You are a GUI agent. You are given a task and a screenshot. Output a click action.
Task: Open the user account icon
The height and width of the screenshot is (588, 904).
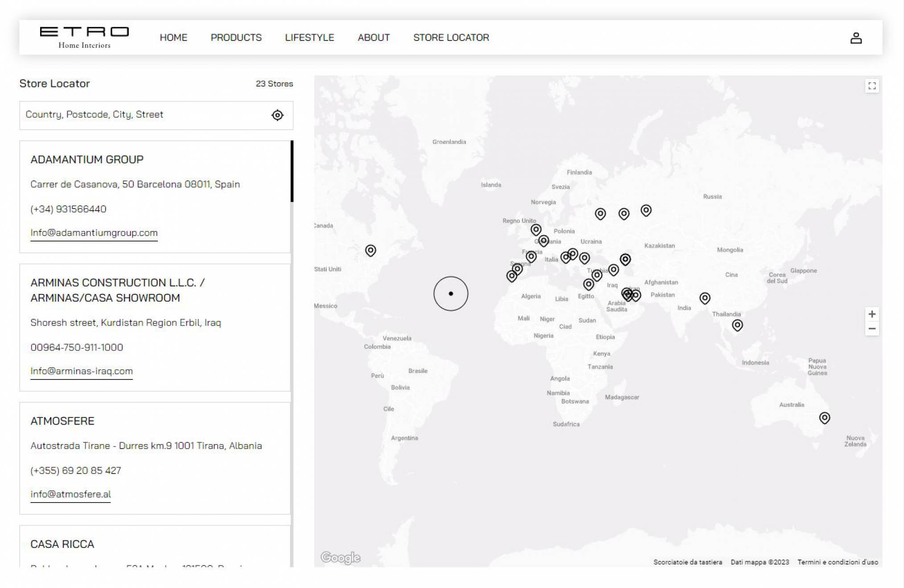(855, 38)
